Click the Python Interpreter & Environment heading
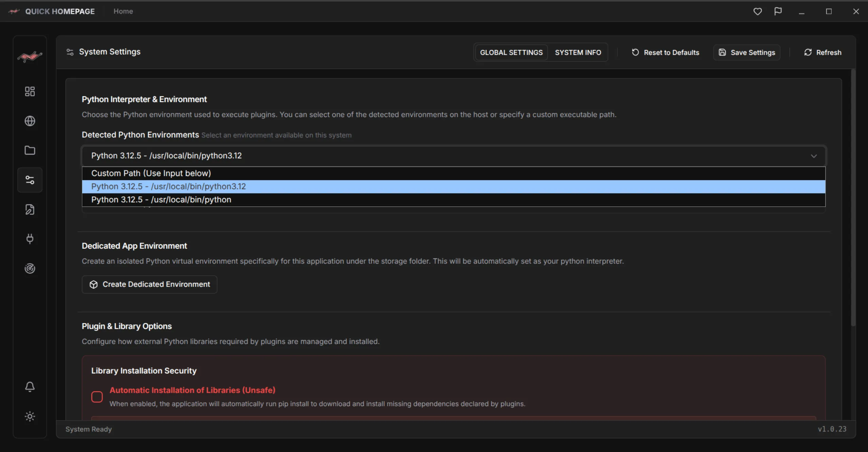Image resolution: width=868 pixels, height=452 pixels. (x=144, y=99)
